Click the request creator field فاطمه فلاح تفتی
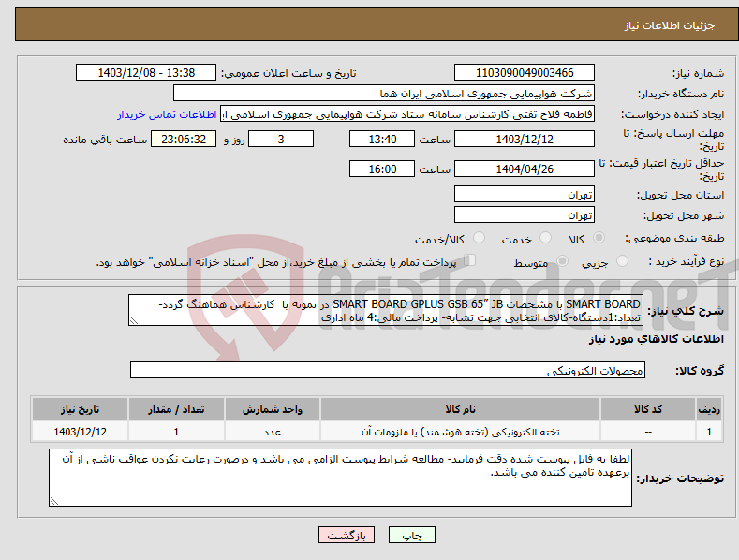Image resolution: width=739 pixels, height=560 pixels. (x=407, y=114)
